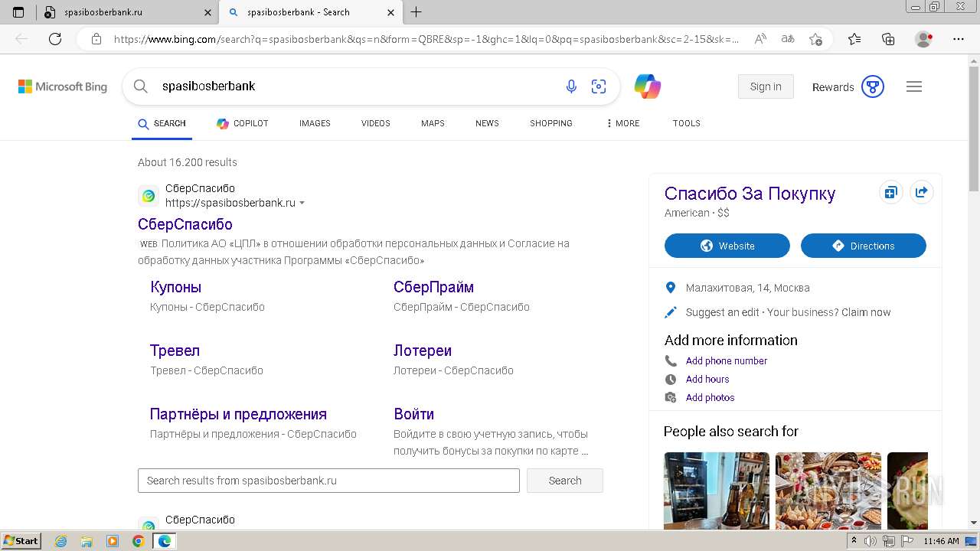Click Add photos link
Image resolution: width=980 pixels, height=551 pixels.
[x=710, y=397]
